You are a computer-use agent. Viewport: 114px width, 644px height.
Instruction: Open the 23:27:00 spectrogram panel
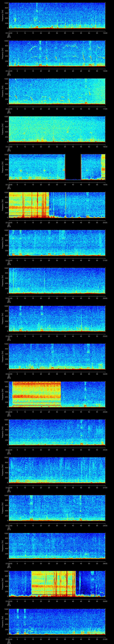[57, 508]
